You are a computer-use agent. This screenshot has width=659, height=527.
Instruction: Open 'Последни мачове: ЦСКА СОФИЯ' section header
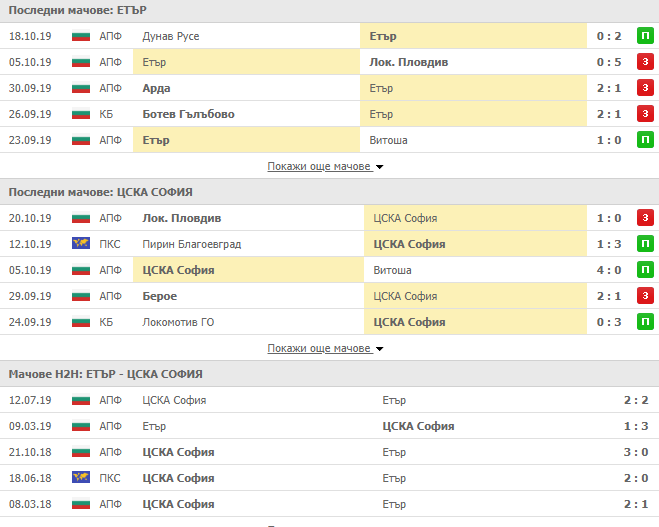click(330, 192)
